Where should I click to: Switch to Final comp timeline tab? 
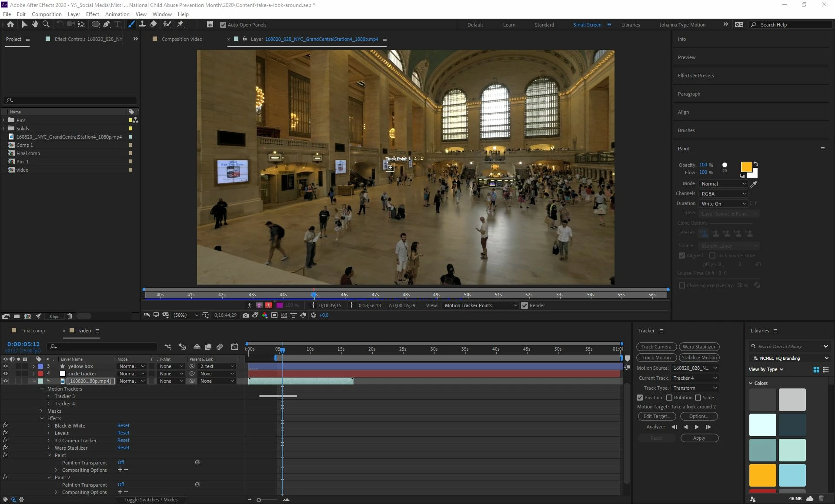click(33, 331)
